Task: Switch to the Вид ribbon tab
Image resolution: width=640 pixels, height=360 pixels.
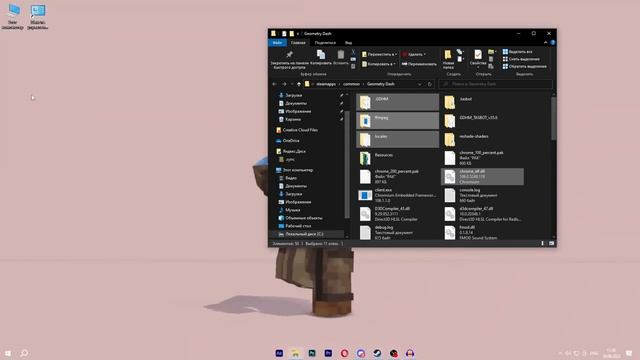Action: pos(348,42)
